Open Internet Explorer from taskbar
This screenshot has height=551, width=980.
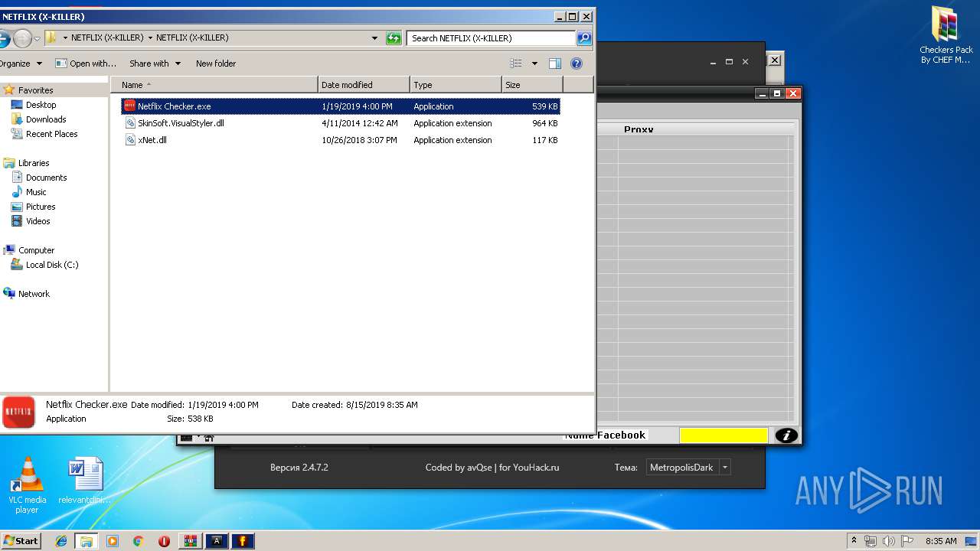pos(61,541)
